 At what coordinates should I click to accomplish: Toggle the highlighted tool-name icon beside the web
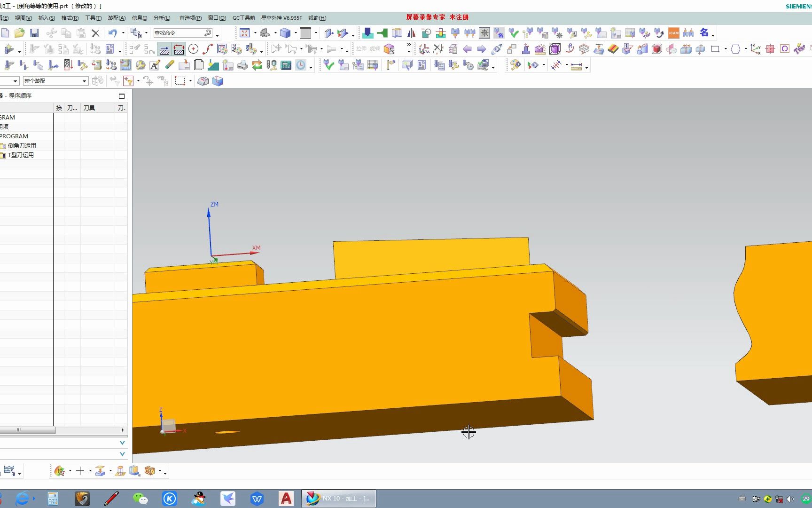tap(499, 33)
